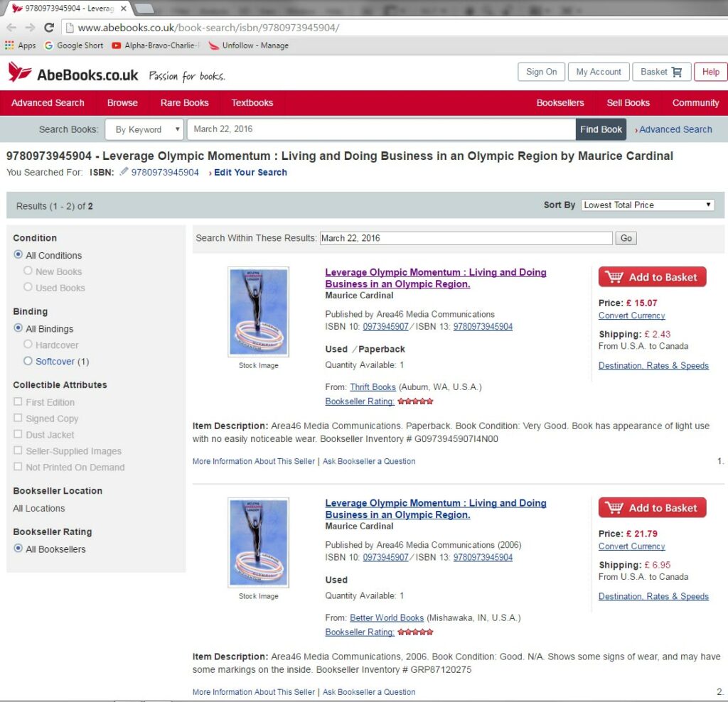Image resolution: width=728 pixels, height=702 pixels.
Task: Tick the Signed Copy checkbox
Action: 18,418
